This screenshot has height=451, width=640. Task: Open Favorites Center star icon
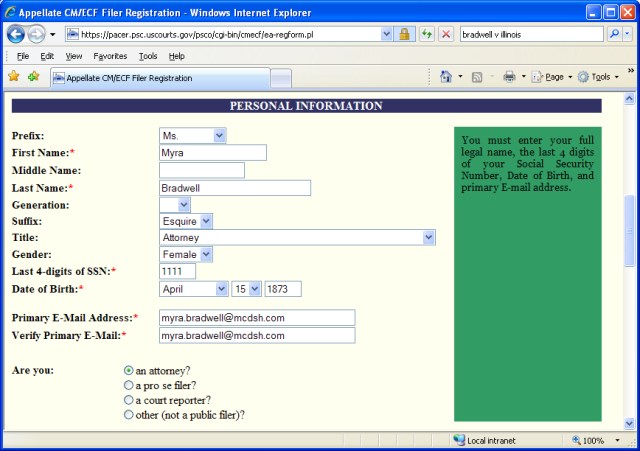pos(13,76)
